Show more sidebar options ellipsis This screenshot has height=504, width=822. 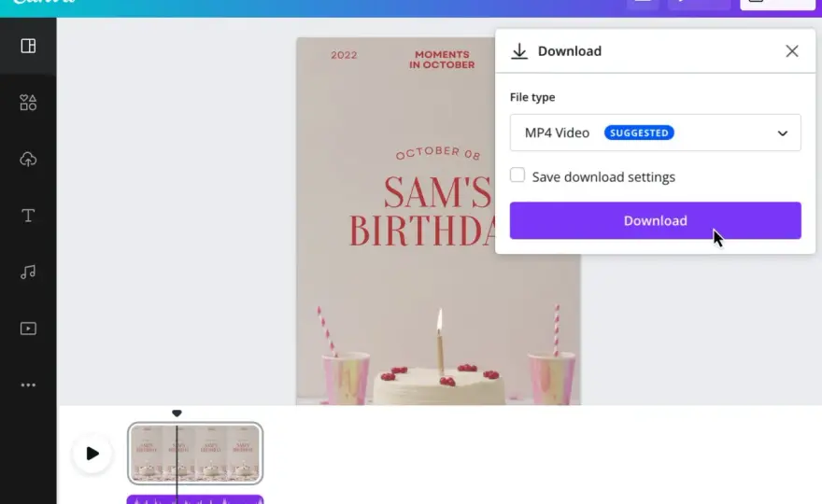click(x=28, y=385)
